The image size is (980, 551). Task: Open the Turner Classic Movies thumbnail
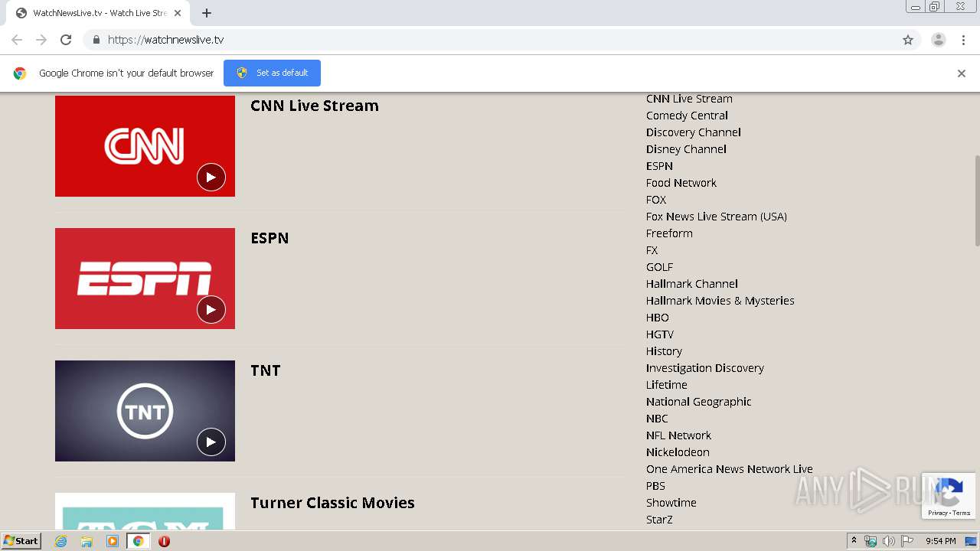click(145, 511)
